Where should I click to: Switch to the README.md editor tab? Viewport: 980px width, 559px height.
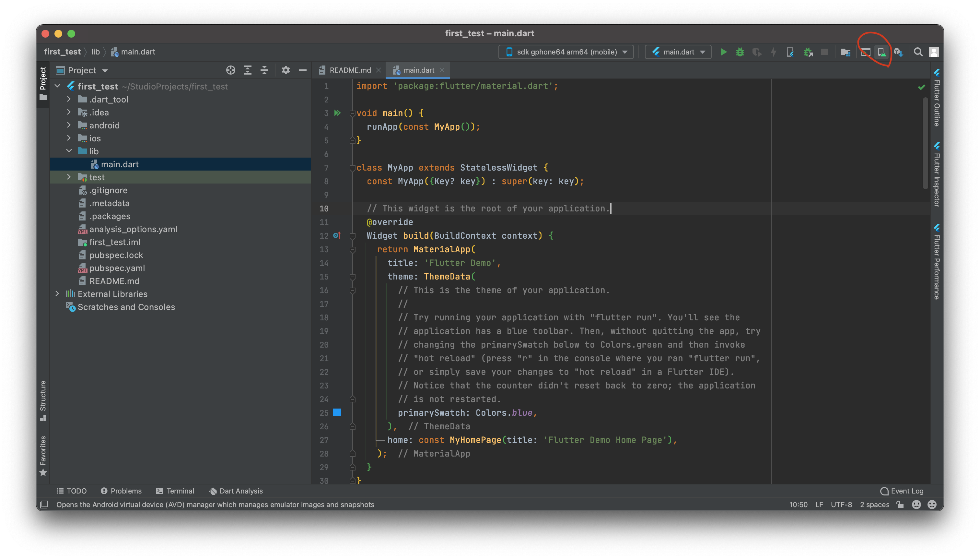point(350,70)
